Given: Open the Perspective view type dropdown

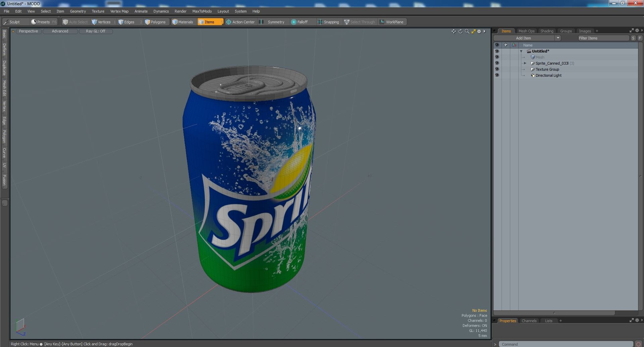Looking at the screenshot, I should click(29, 31).
